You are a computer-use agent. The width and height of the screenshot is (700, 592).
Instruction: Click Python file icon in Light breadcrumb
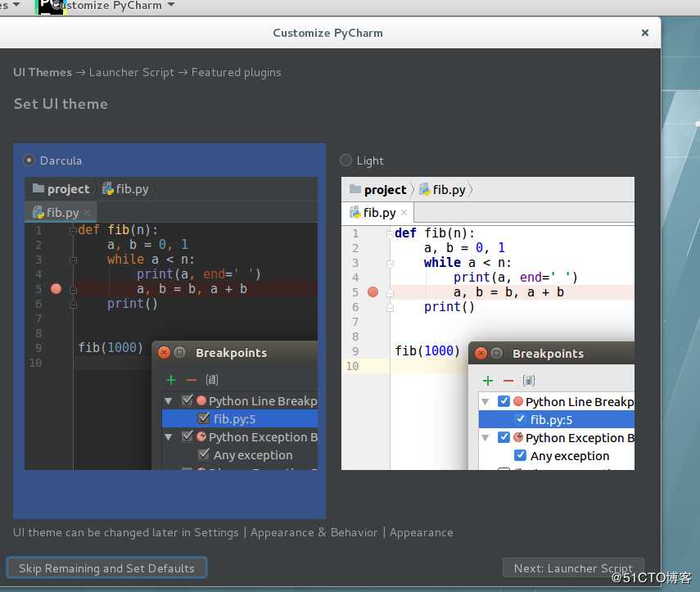tap(425, 189)
